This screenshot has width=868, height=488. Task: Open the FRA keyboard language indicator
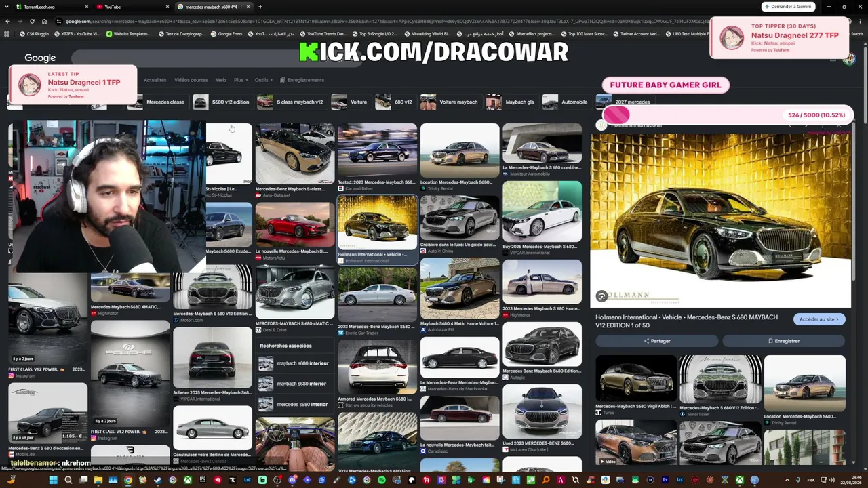click(x=810, y=481)
